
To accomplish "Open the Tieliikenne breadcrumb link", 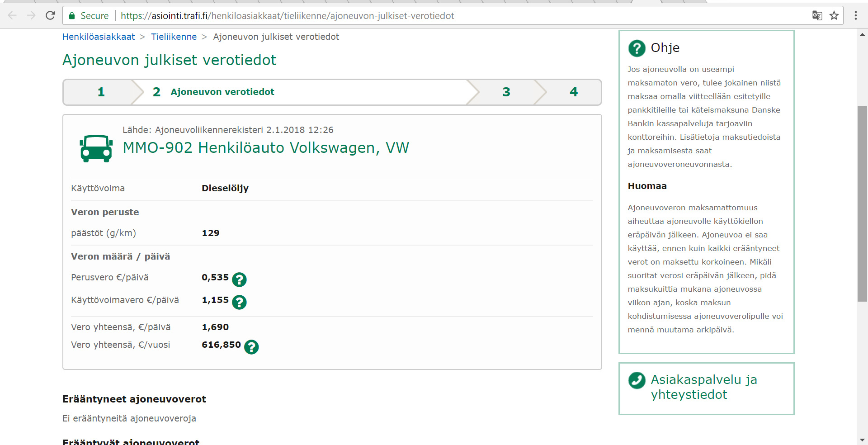I will (x=174, y=37).
